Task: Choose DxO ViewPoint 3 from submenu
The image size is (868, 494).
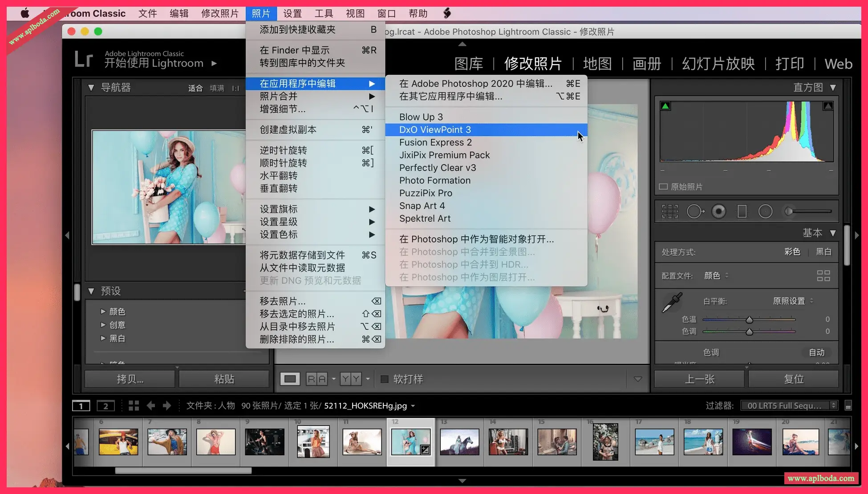Action: tap(434, 130)
